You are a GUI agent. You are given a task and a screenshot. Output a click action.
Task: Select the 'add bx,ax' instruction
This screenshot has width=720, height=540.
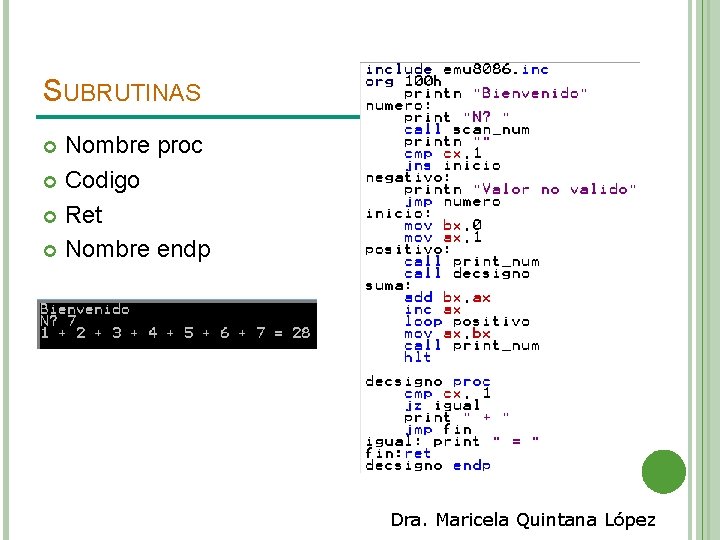[x=447, y=298]
